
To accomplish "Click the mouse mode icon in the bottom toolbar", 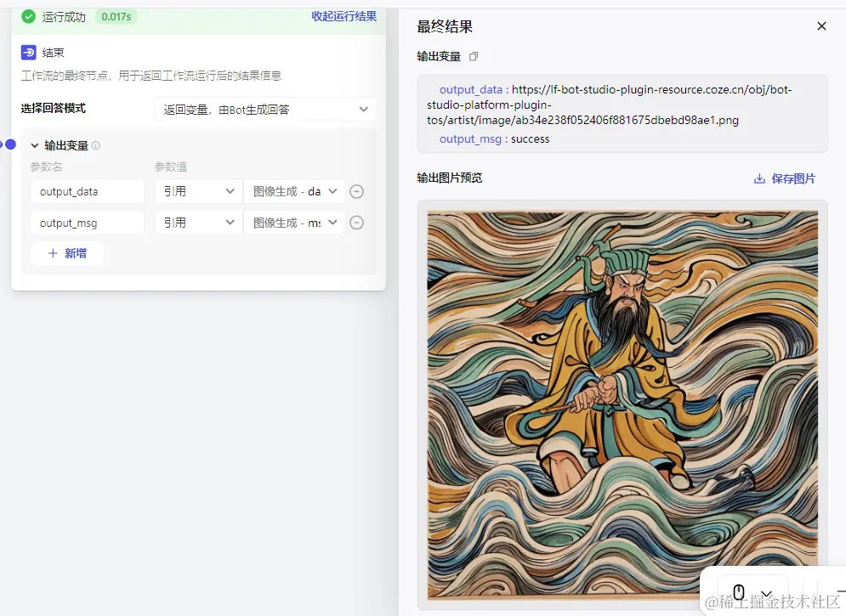I will click(x=739, y=591).
